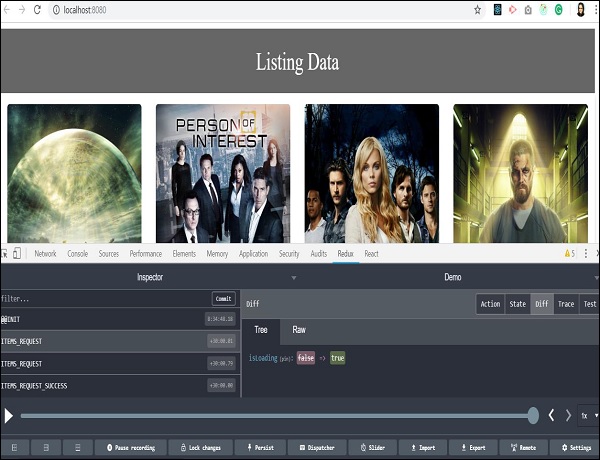Viewport: 600px width, 460px height.
Task: Switch to the left dock layout icon
Action: tap(15, 448)
